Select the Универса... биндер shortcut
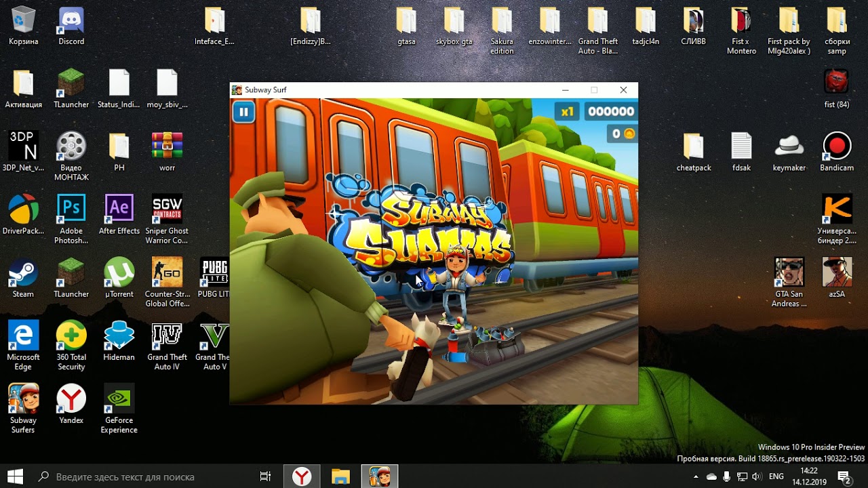 click(x=837, y=220)
